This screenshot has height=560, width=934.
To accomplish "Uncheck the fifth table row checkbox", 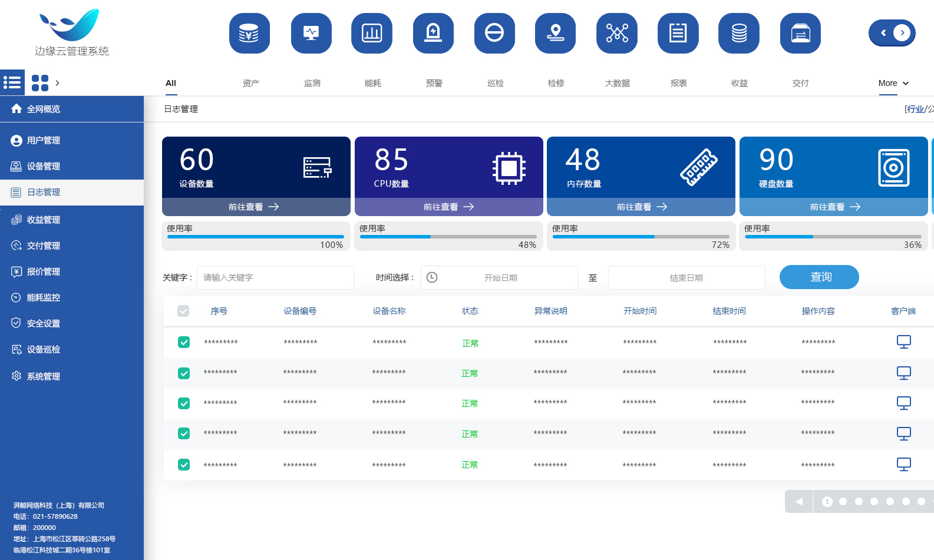I will click(x=184, y=465).
